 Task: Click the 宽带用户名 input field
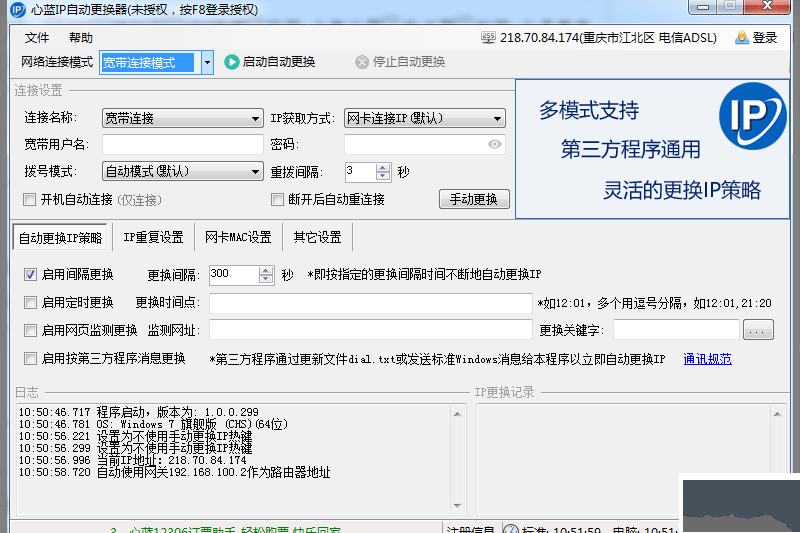pyautogui.click(x=183, y=145)
